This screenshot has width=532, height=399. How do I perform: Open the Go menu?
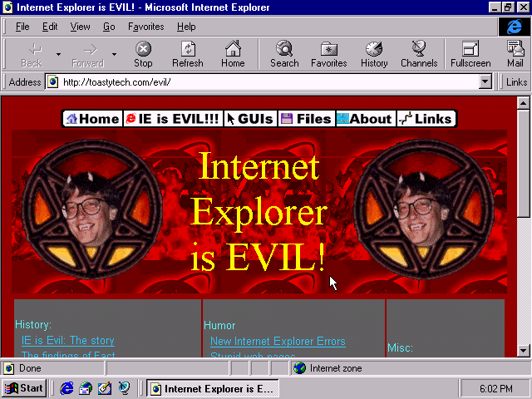[x=109, y=27]
